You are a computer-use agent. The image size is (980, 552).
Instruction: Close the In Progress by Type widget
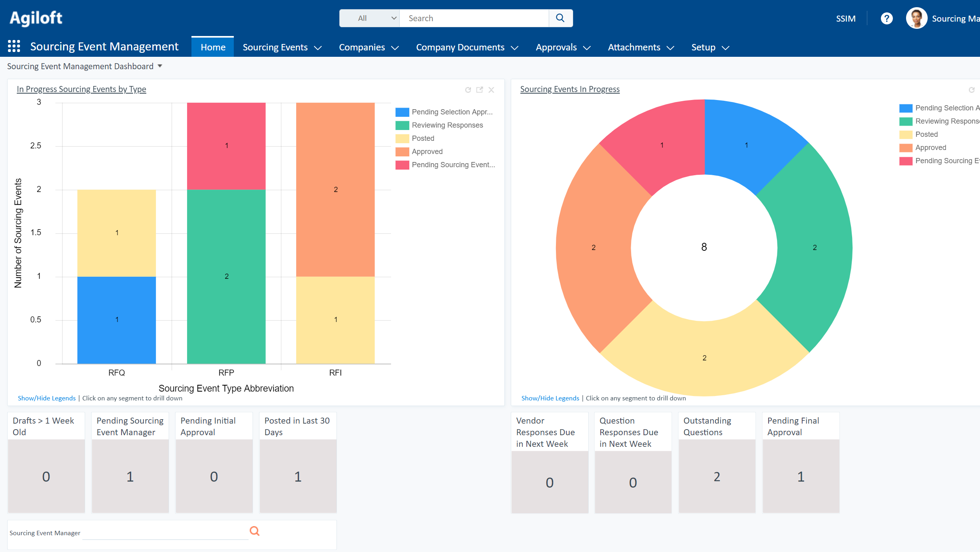click(x=491, y=90)
